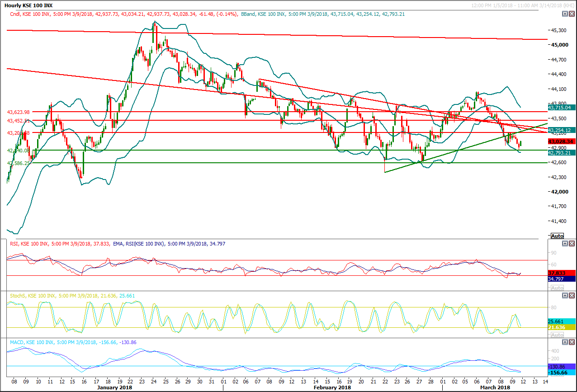The image size is (577, 392).
Task: Click the March 2018 time axis label
Action: pyautogui.click(x=495, y=387)
